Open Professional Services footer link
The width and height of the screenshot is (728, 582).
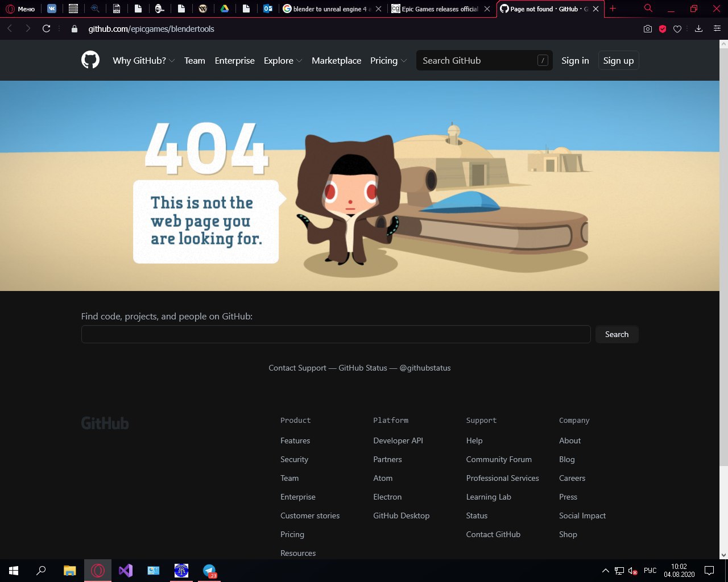(502, 478)
